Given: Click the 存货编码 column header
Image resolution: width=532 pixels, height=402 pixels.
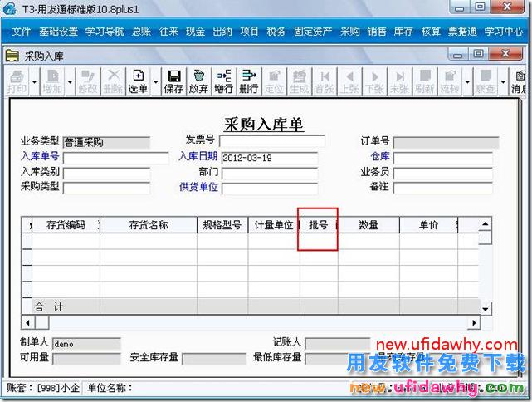Looking at the screenshot, I should click(x=66, y=225).
